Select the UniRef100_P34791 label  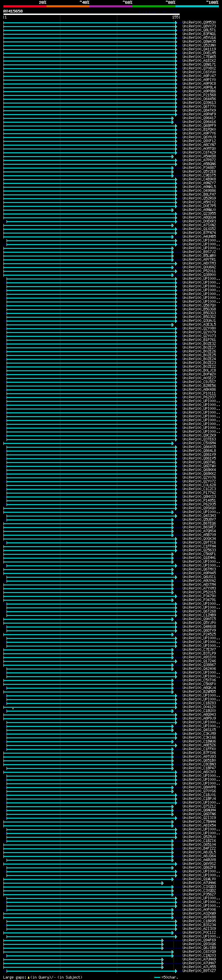[x=199, y=600]
